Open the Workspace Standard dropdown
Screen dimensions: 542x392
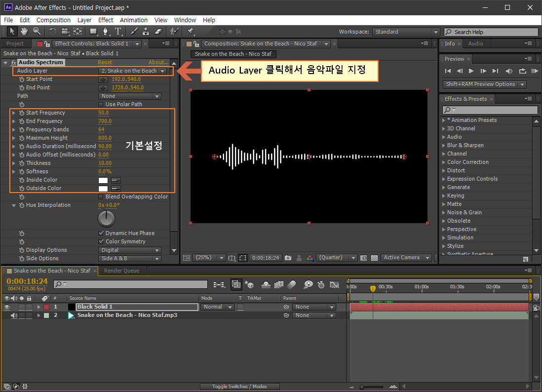click(406, 32)
